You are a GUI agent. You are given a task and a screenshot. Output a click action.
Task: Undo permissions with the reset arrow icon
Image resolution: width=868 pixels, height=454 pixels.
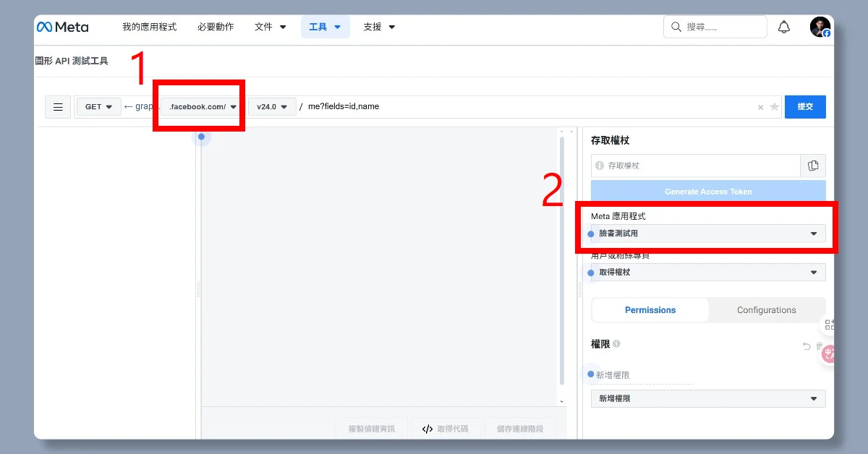point(807,346)
